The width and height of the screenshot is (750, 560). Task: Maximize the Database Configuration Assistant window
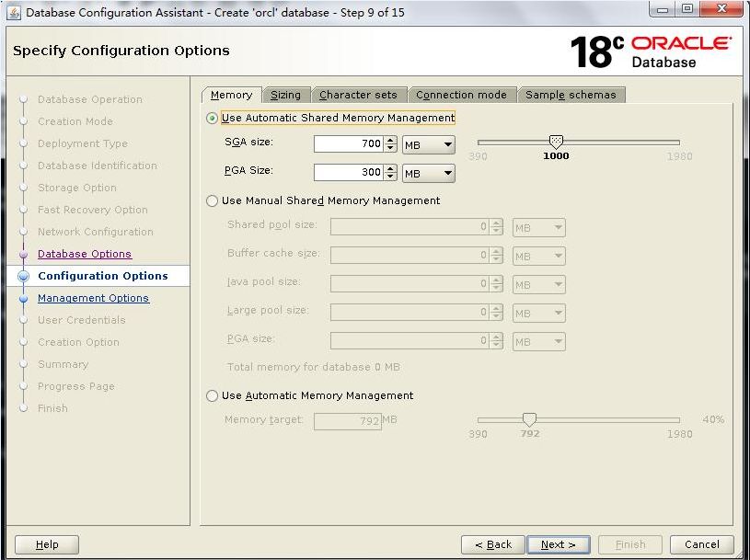(x=687, y=9)
